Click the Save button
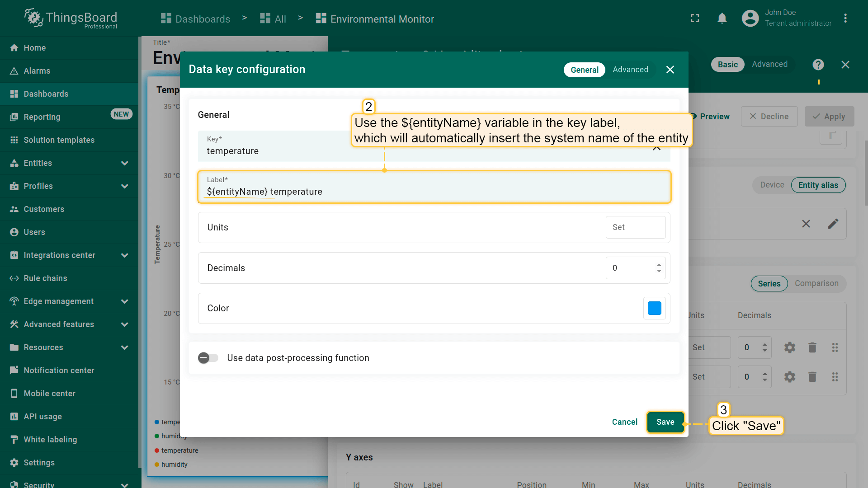868x488 pixels. tap(665, 422)
